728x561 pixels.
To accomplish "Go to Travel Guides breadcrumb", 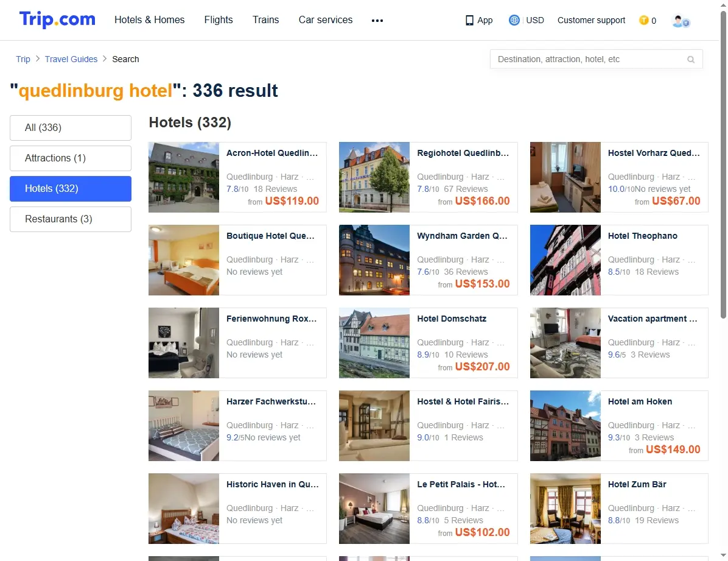I will (71, 59).
